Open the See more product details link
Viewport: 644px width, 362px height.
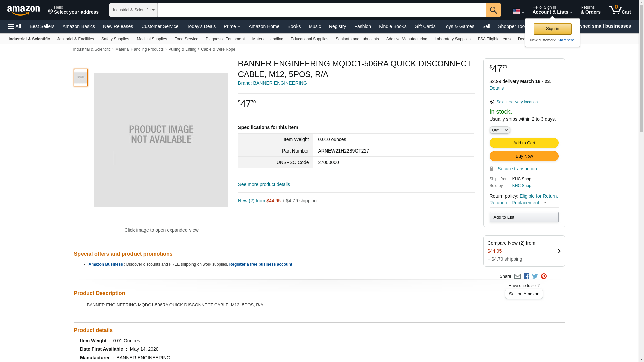[x=264, y=184]
